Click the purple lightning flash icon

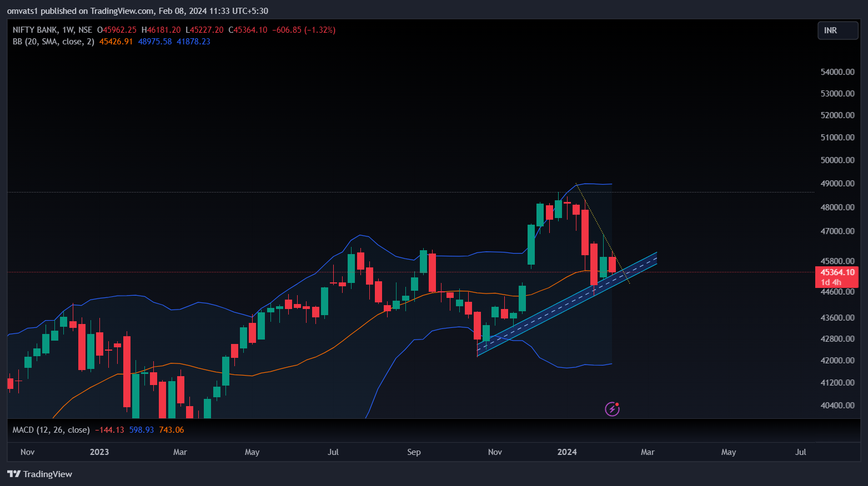pos(612,409)
